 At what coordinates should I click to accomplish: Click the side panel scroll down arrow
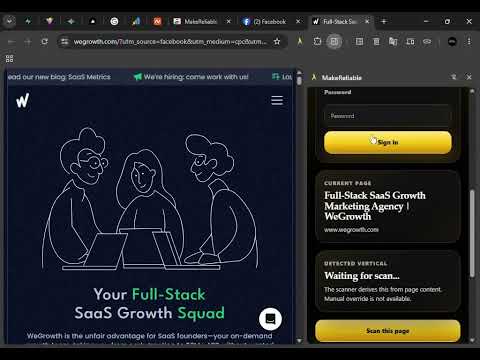(x=472, y=340)
